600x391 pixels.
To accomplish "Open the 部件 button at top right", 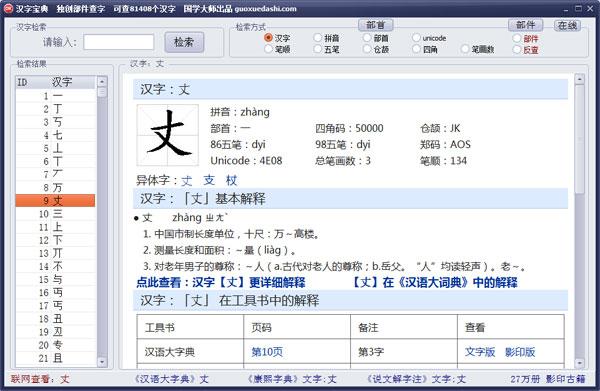I will [x=526, y=25].
